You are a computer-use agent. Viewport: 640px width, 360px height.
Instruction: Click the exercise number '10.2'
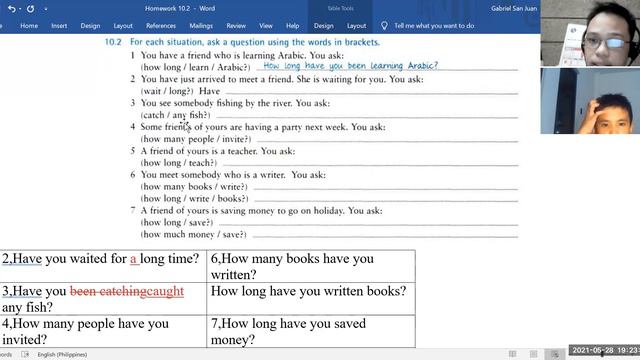coord(113,42)
